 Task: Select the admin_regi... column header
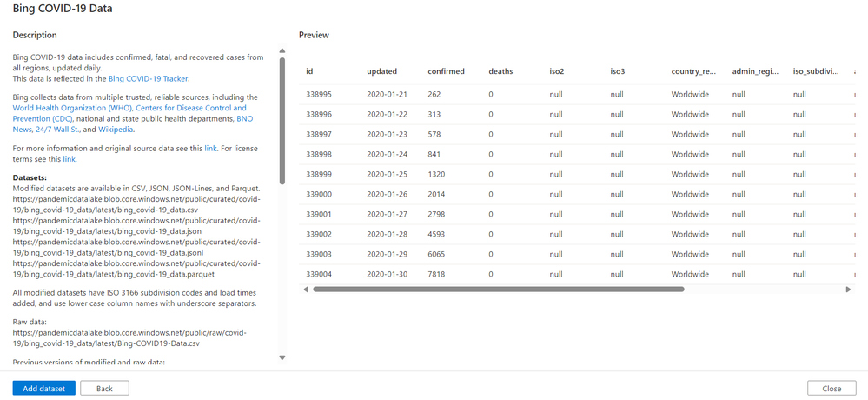tap(755, 71)
